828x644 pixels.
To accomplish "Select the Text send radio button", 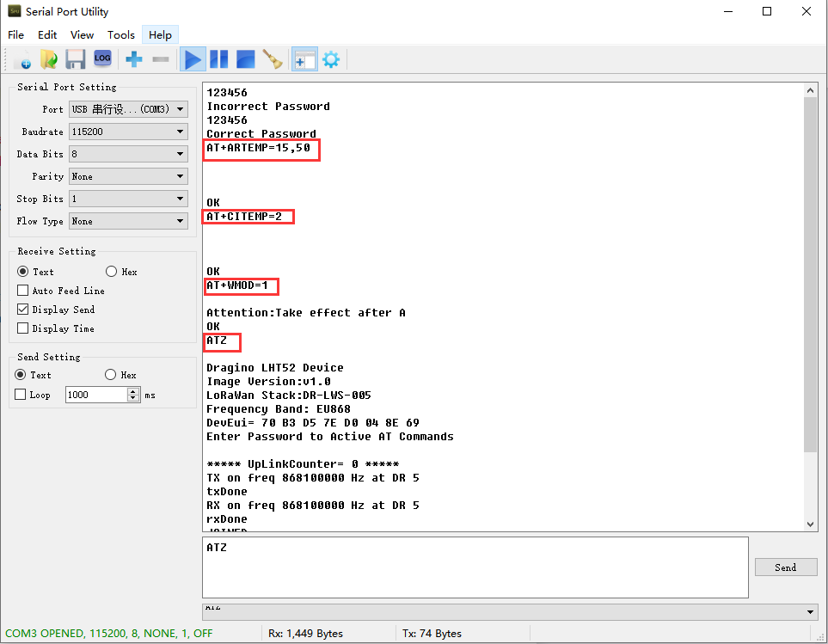I will click(20, 374).
